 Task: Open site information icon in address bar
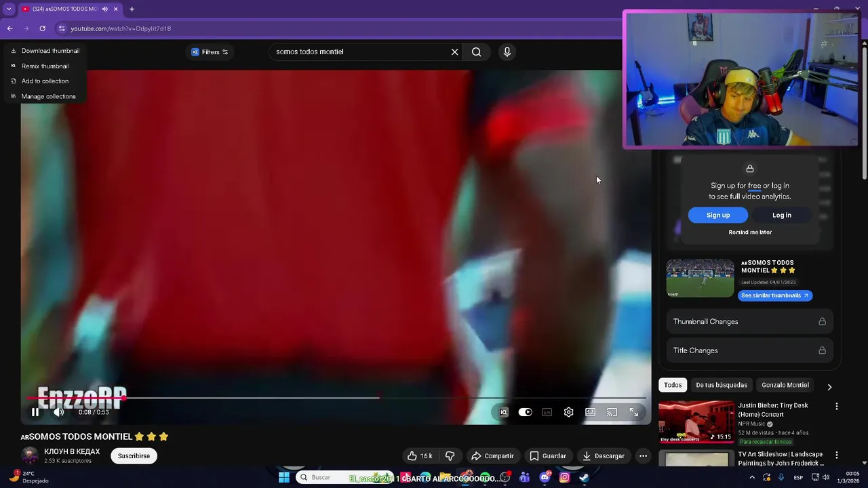61,28
